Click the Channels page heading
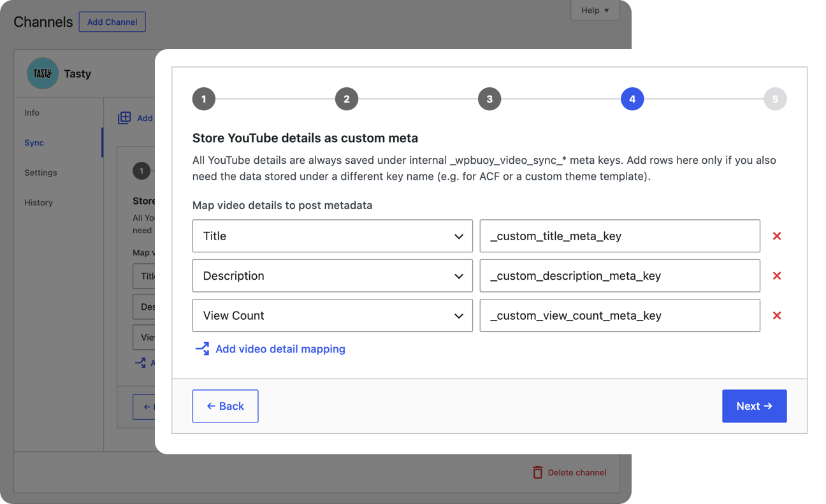826x504 pixels. tap(43, 22)
